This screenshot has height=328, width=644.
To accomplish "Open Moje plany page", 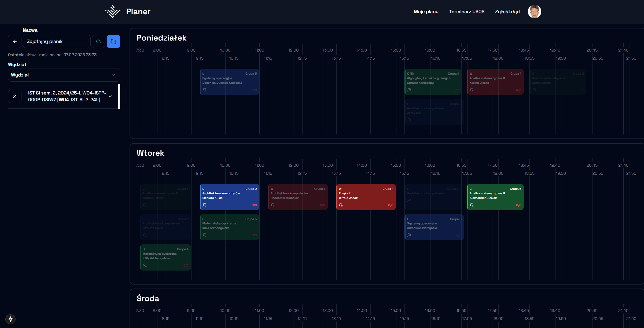I will point(426,12).
